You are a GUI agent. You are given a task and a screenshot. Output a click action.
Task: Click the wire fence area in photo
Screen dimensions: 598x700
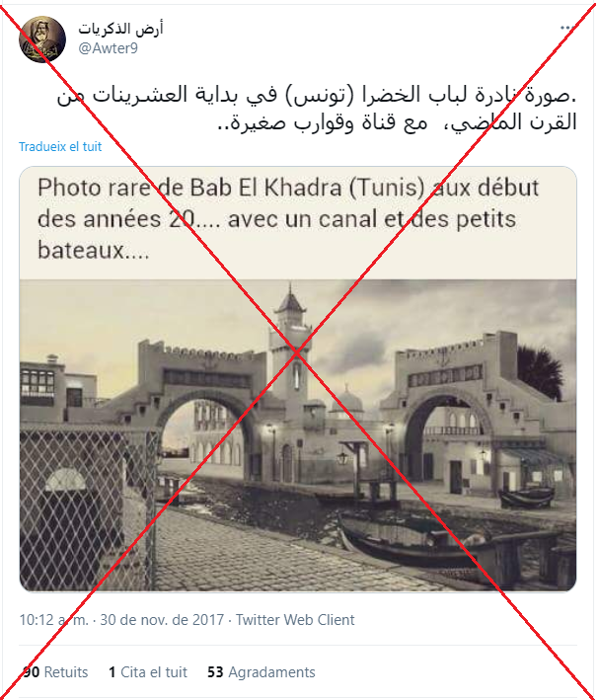tap(87, 508)
